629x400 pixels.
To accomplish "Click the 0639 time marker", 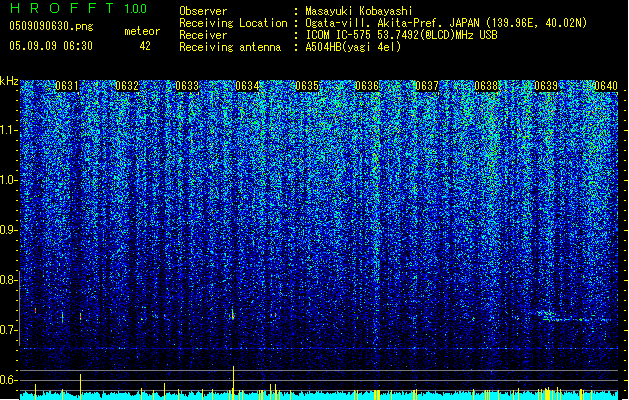I will point(546,86).
